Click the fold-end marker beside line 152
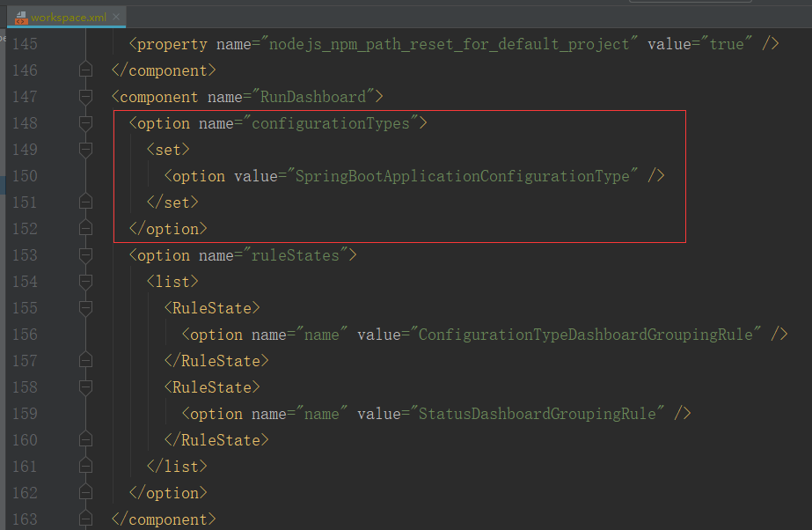 (x=85, y=228)
